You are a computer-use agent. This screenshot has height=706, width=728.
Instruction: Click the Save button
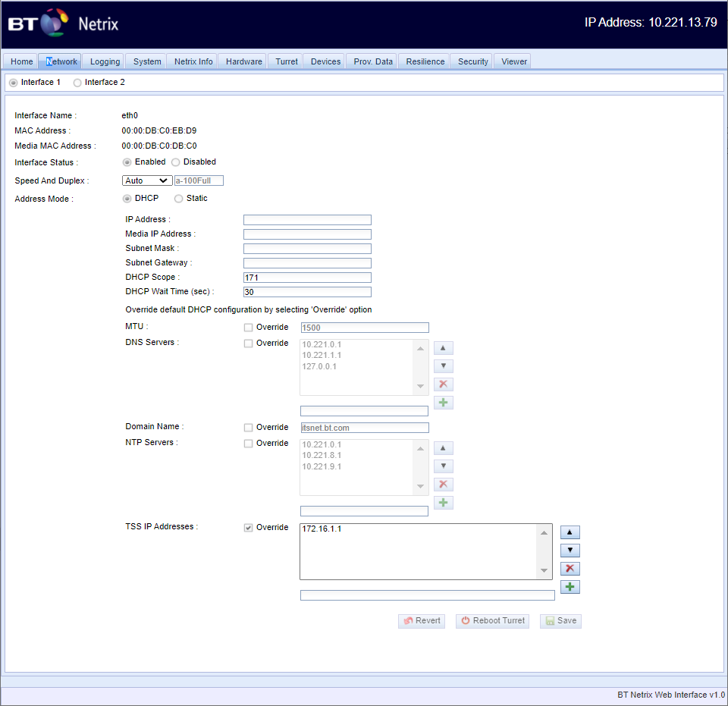(561, 621)
